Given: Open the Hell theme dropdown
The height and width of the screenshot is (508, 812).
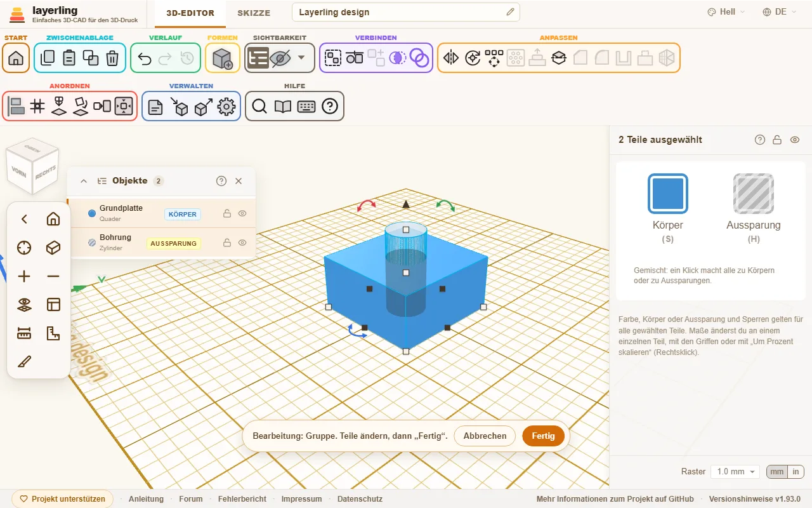Looking at the screenshot, I should [726, 12].
